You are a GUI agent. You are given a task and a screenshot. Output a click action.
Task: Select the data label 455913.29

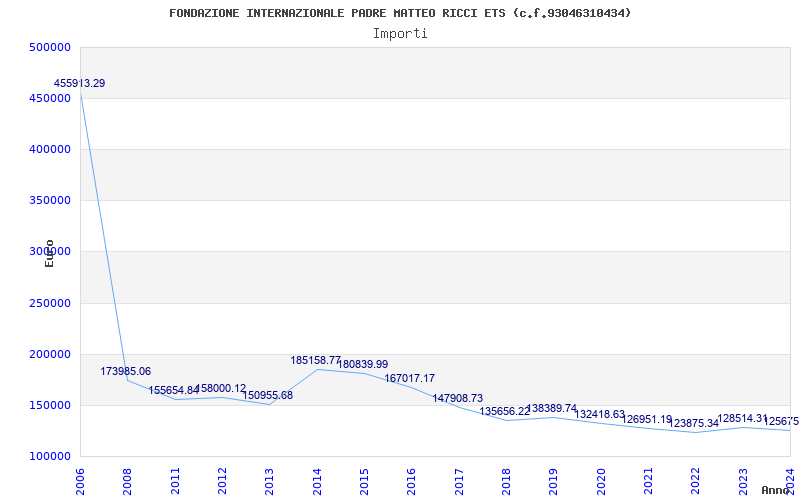tap(80, 83)
